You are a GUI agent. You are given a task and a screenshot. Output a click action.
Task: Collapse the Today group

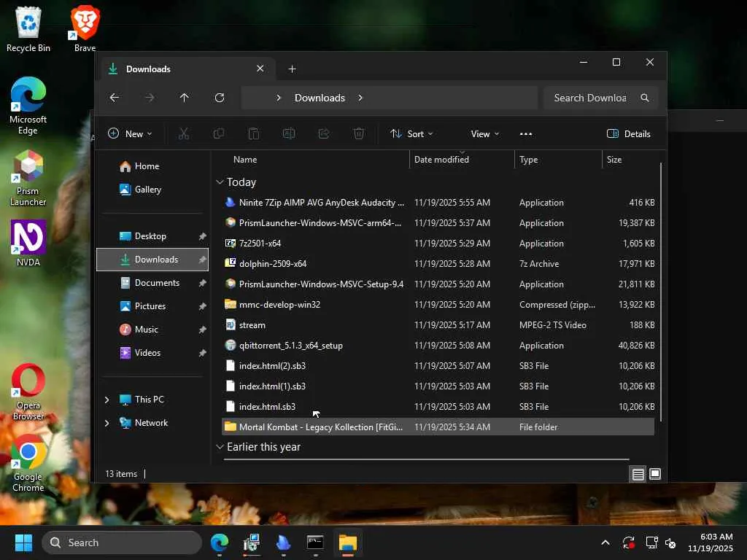(x=220, y=182)
